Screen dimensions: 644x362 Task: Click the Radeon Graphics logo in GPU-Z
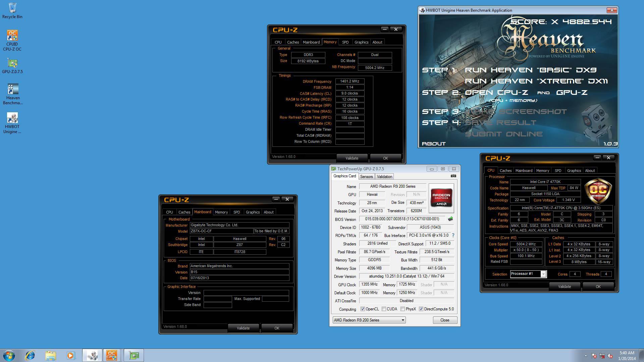(x=441, y=198)
